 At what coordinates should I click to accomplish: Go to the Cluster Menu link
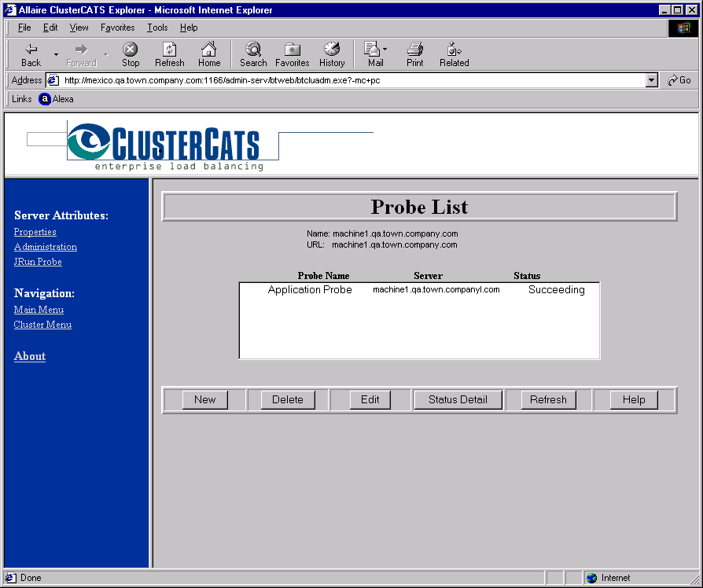42,324
